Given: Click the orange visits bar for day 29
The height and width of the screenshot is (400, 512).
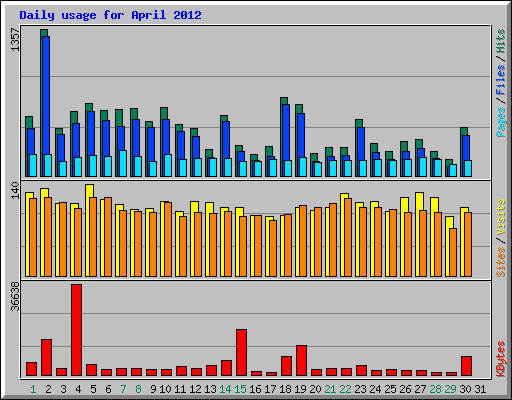Looking at the screenshot, I should click(453, 252).
